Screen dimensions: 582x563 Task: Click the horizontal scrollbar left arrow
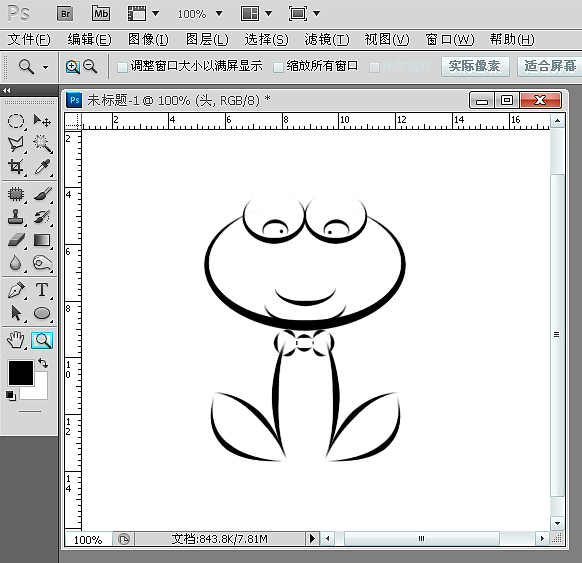tap(328, 538)
